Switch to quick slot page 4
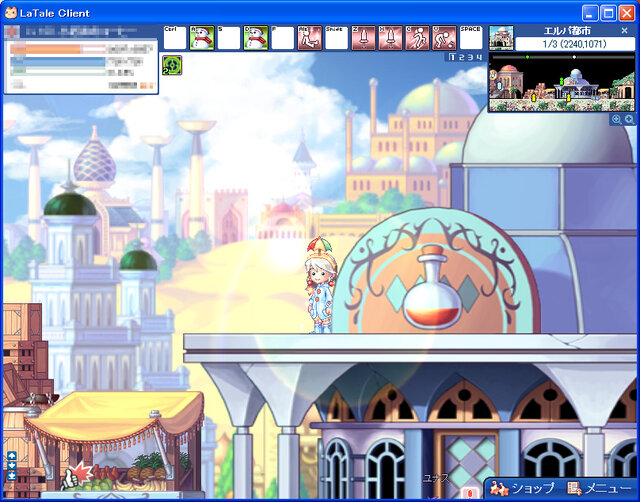640x502 pixels. (x=479, y=57)
